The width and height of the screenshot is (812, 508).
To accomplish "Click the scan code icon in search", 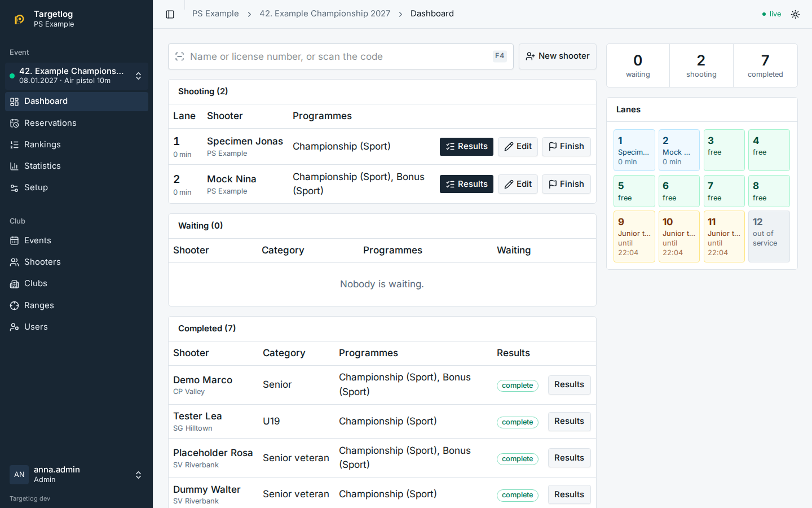I will point(180,56).
